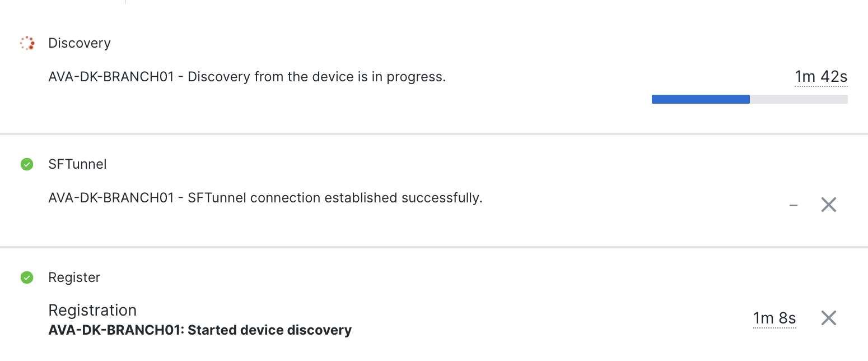Click the Registration subheading text
The image size is (868, 361).
[x=92, y=310]
